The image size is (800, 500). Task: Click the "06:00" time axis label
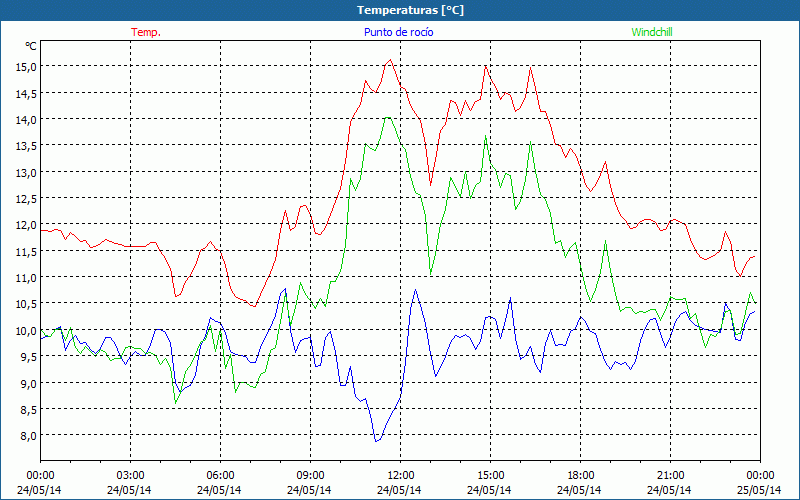pos(220,476)
